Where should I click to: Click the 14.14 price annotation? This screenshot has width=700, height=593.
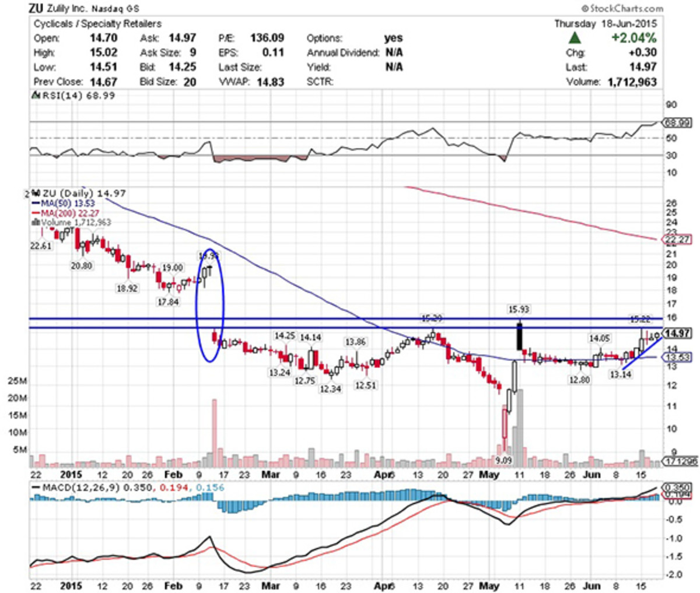(310, 338)
